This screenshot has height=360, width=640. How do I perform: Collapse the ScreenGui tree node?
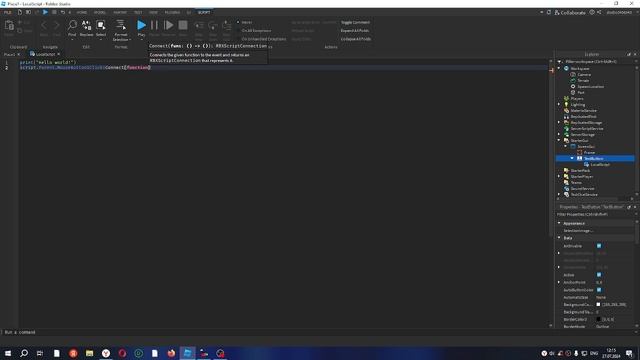click(566, 147)
